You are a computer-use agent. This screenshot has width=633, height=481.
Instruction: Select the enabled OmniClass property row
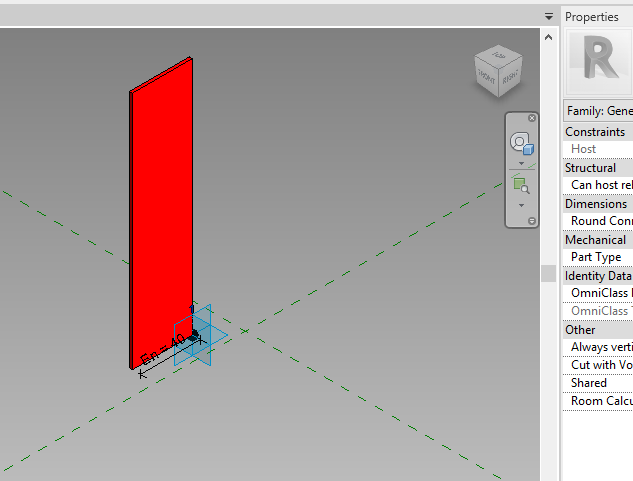tap(598, 293)
